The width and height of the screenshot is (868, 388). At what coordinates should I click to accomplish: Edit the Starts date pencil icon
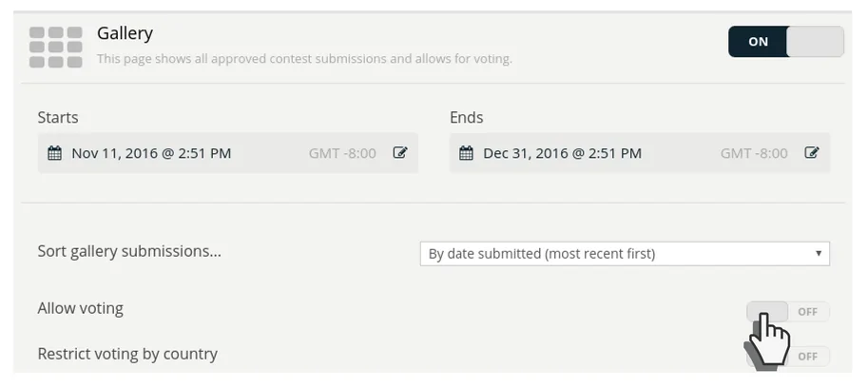coord(400,153)
